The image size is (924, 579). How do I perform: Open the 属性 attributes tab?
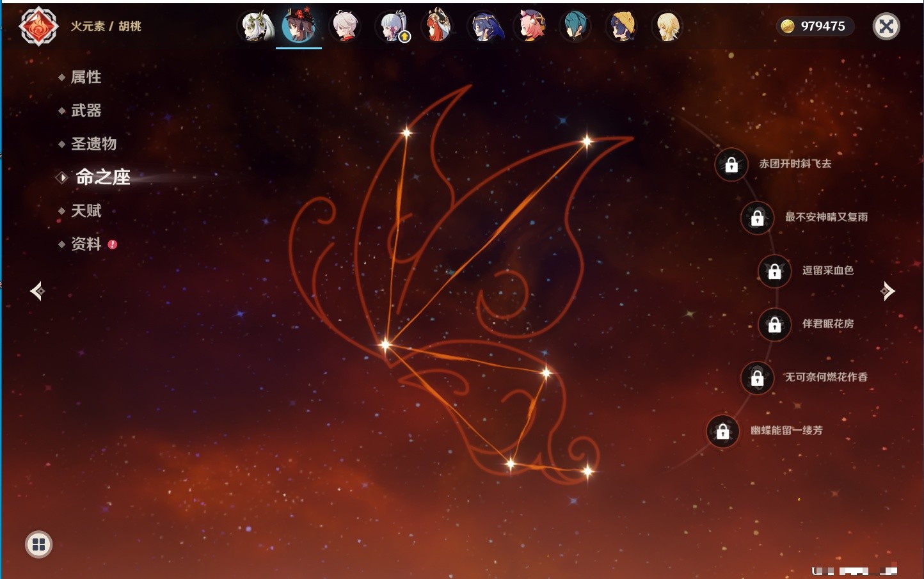[x=86, y=77]
